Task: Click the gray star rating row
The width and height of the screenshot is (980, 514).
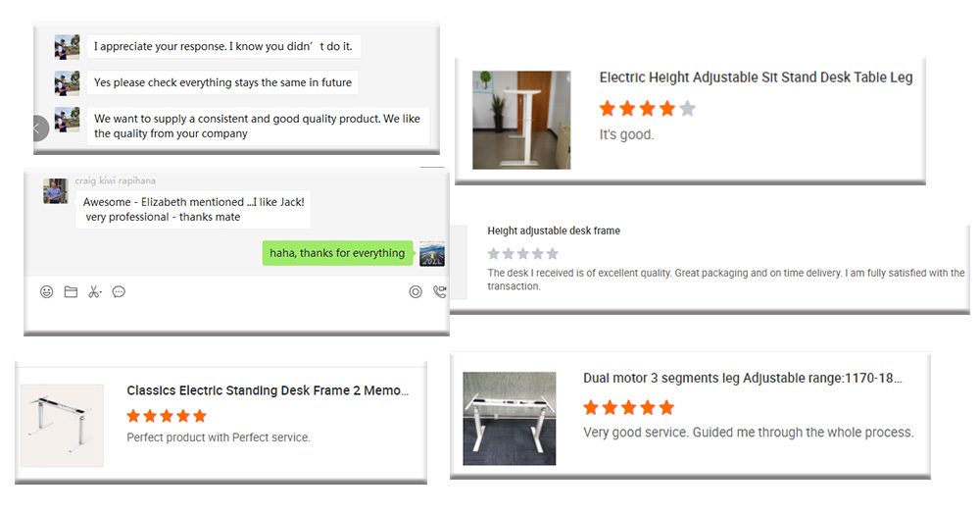Action: click(522, 254)
